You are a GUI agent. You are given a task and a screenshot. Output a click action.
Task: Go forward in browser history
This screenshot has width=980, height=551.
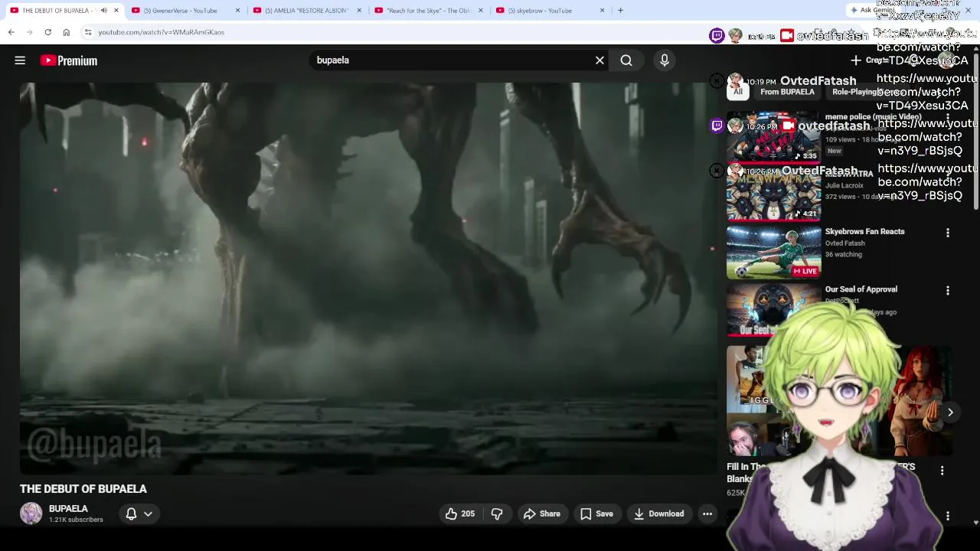29,32
